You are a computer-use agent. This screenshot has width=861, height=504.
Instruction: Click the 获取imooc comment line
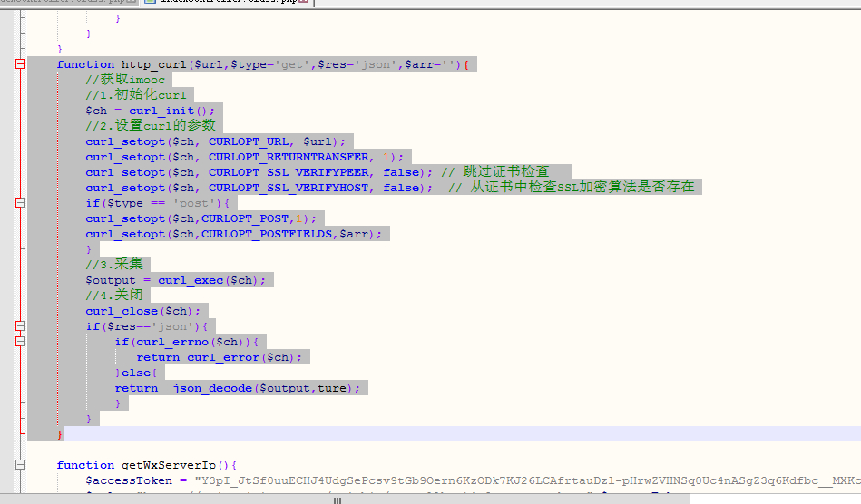125,80
